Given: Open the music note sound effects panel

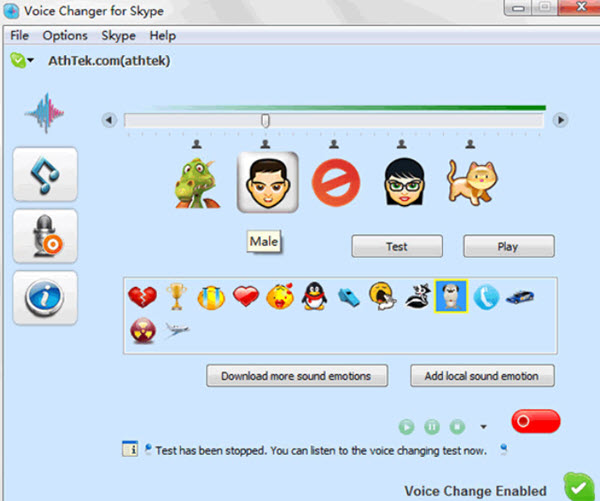Looking at the screenshot, I should (x=45, y=174).
